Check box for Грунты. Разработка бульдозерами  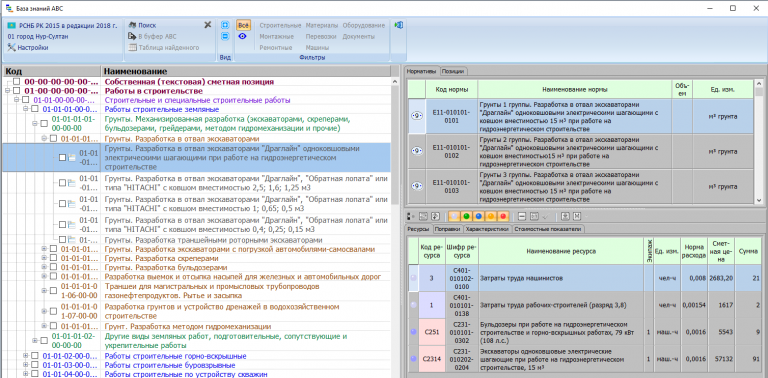[x=53, y=267]
